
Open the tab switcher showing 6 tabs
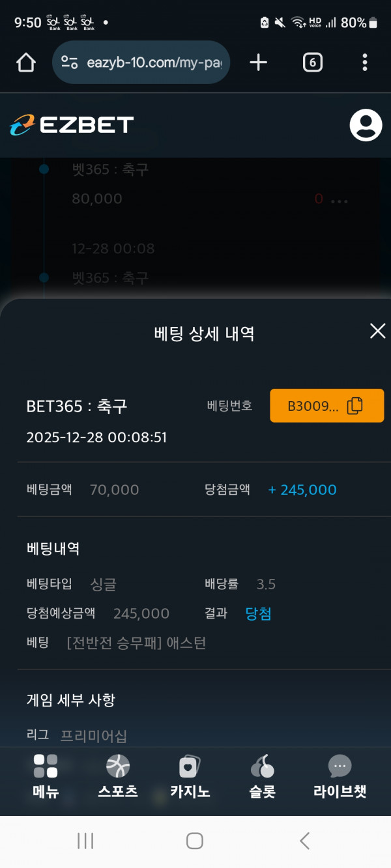313,63
